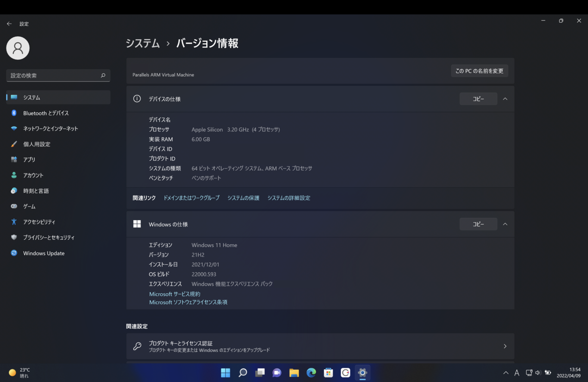Open the user account avatar
The image size is (588, 382).
tap(18, 48)
